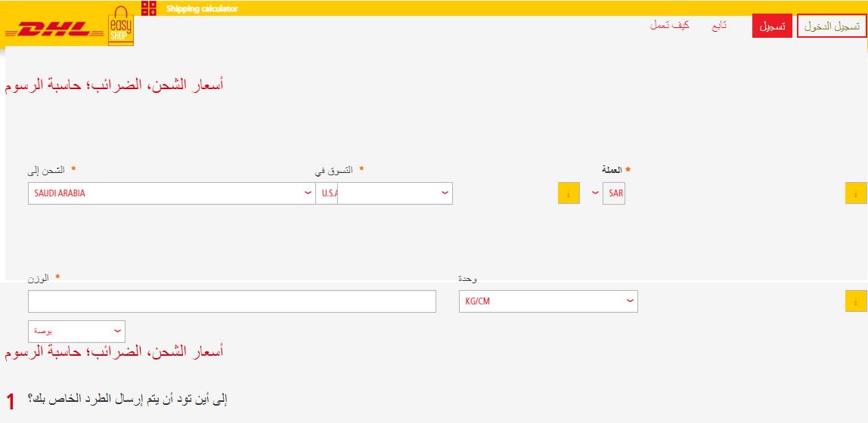The height and width of the screenshot is (423, 868).
Task: Click the lower أسعار الشحن heading
Action: click(114, 352)
